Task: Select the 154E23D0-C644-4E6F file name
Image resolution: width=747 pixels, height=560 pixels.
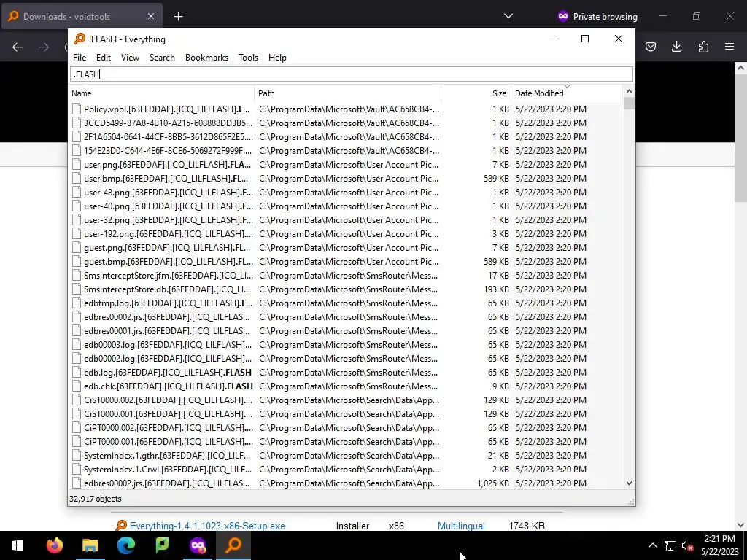Action: coord(169,150)
